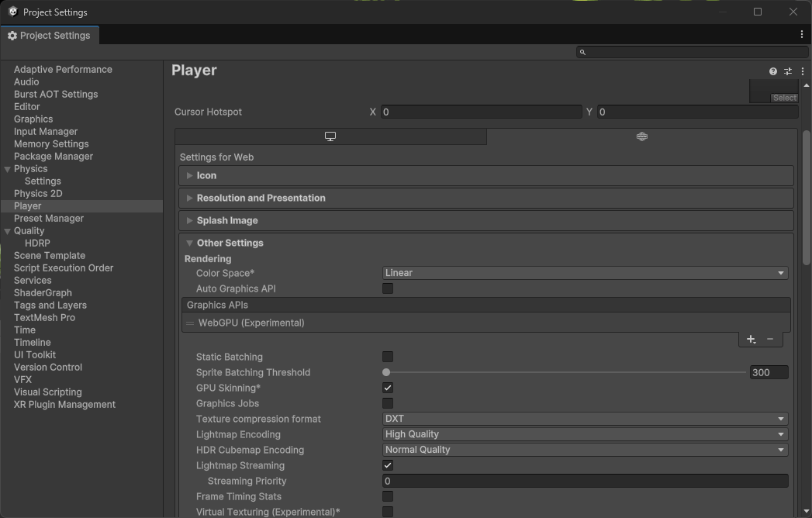Click the magnifier icon in the search bar
This screenshot has width=812, height=518.
582,52
